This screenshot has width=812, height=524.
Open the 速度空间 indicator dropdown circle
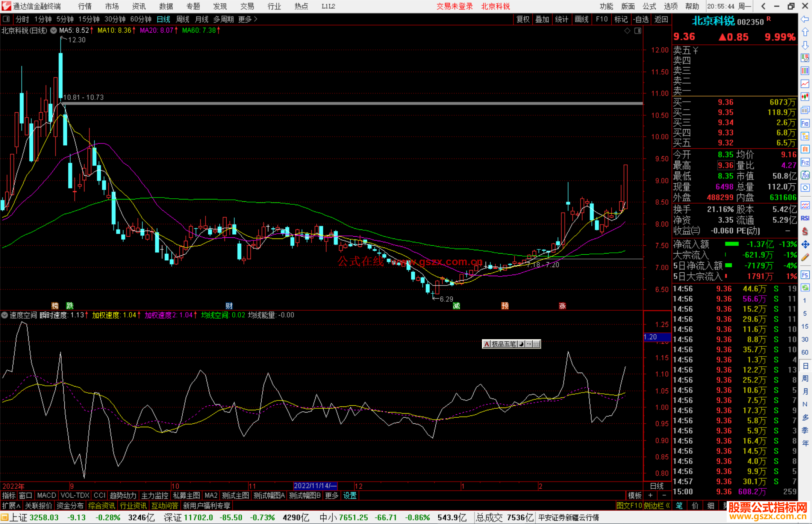click(5, 315)
